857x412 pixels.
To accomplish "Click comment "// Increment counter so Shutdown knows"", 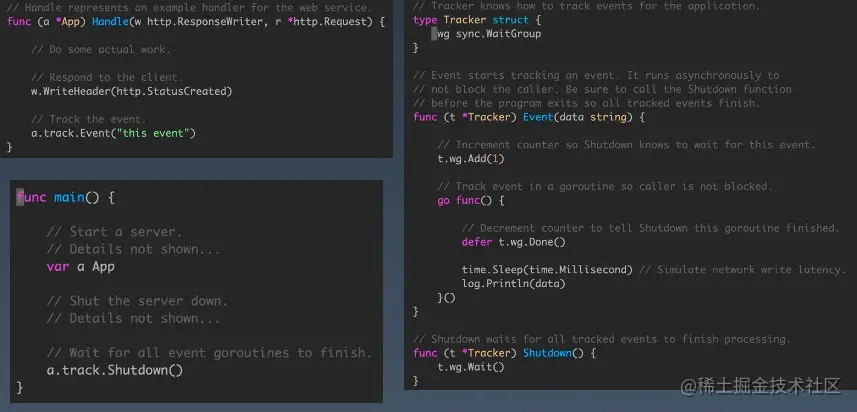I will pos(626,145).
